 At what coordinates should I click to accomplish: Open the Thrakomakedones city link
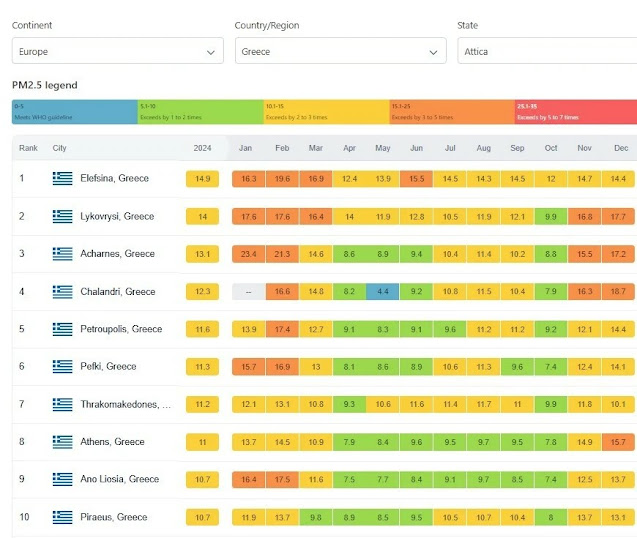pyautogui.click(x=126, y=404)
